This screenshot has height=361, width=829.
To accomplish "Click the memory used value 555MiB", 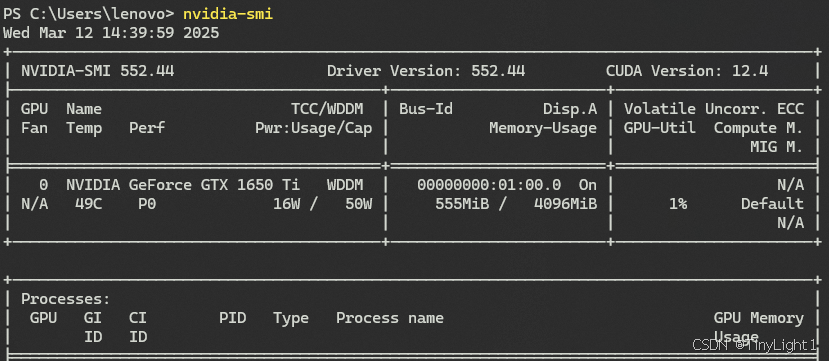I will tap(462, 204).
